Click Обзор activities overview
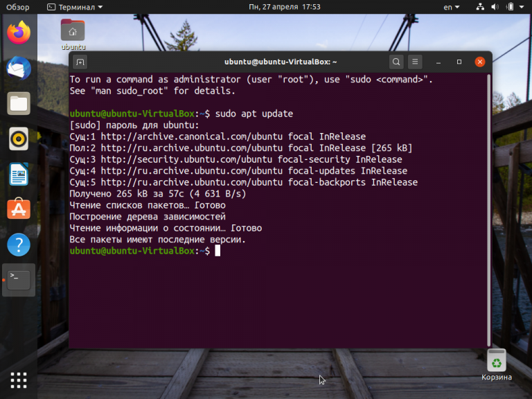Viewport: 532px width, 399px height. pyautogui.click(x=17, y=7)
